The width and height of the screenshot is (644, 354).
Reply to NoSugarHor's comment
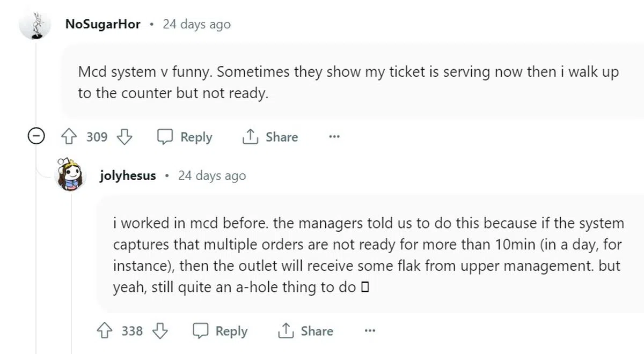185,137
